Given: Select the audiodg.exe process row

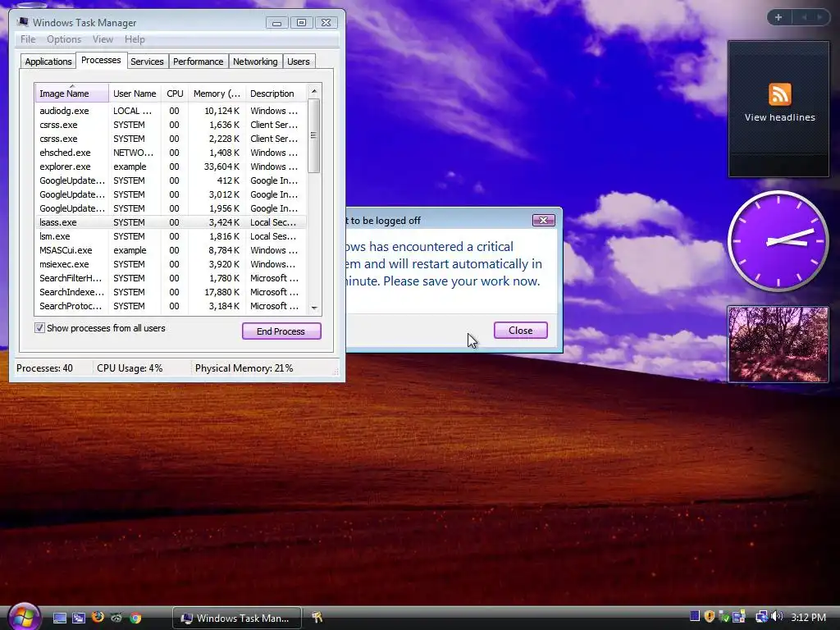Looking at the screenshot, I should point(171,111).
